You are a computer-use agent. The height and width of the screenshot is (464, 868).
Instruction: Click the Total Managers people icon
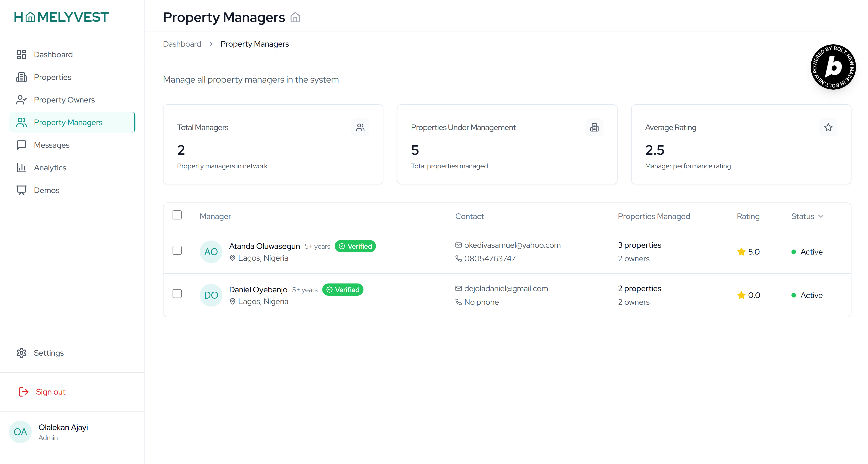[360, 127]
